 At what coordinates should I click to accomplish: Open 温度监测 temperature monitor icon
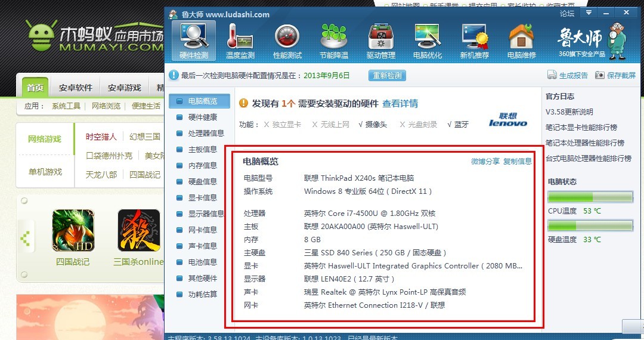click(240, 41)
